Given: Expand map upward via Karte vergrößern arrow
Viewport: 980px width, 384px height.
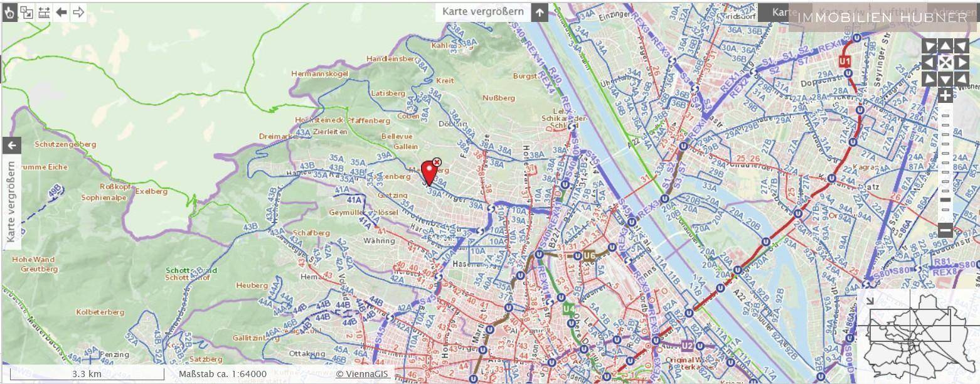Looking at the screenshot, I should pos(540,12).
